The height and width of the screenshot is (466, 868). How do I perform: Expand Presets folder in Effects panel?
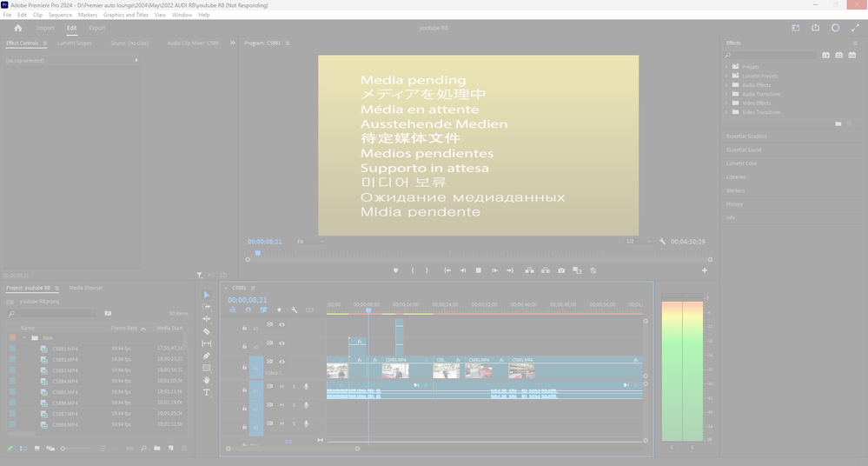[x=726, y=66]
